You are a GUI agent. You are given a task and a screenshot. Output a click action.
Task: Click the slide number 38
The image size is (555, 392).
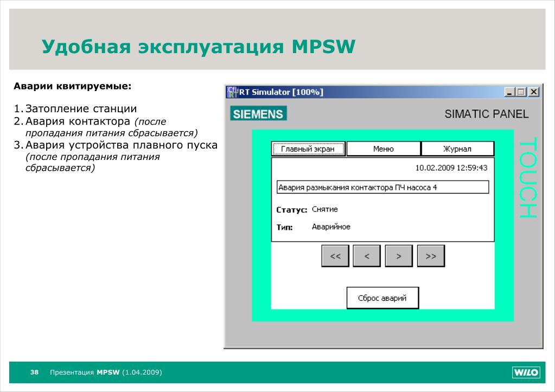[34, 372]
